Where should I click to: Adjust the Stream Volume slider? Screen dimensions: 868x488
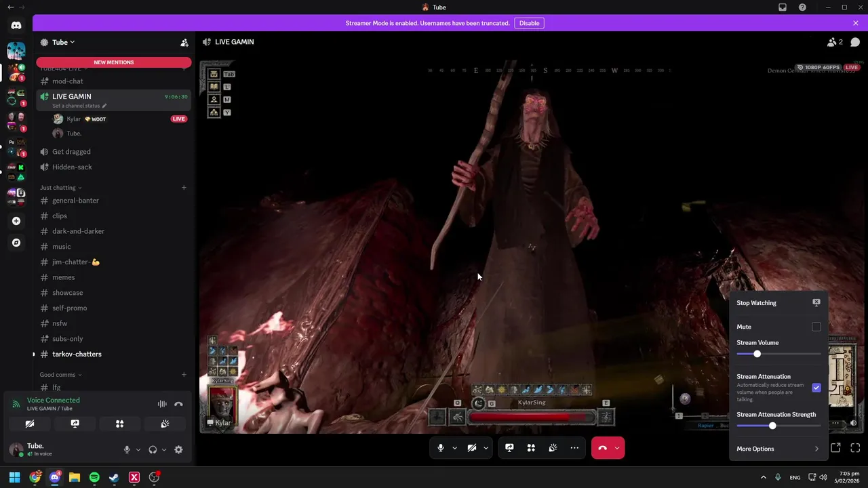(778, 354)
